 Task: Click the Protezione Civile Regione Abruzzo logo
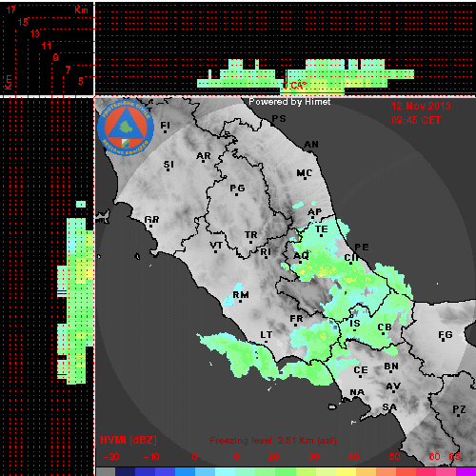click(x=126, y=128)
